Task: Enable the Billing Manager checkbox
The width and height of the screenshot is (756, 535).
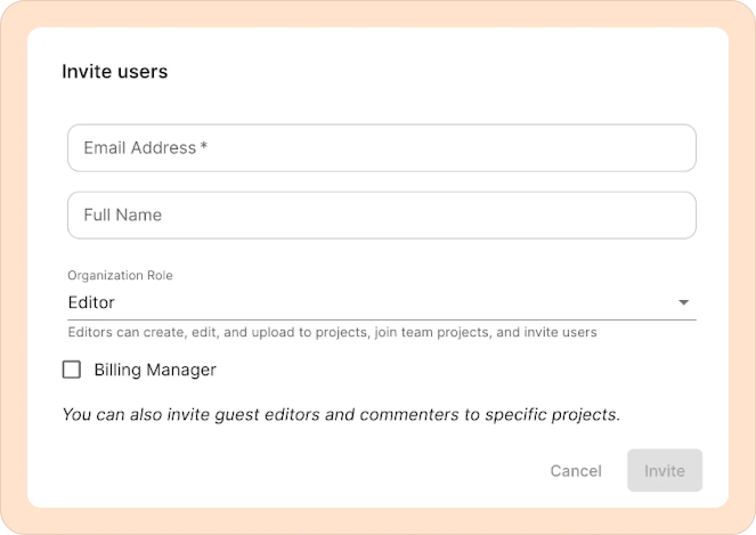Action: point(71,370)
